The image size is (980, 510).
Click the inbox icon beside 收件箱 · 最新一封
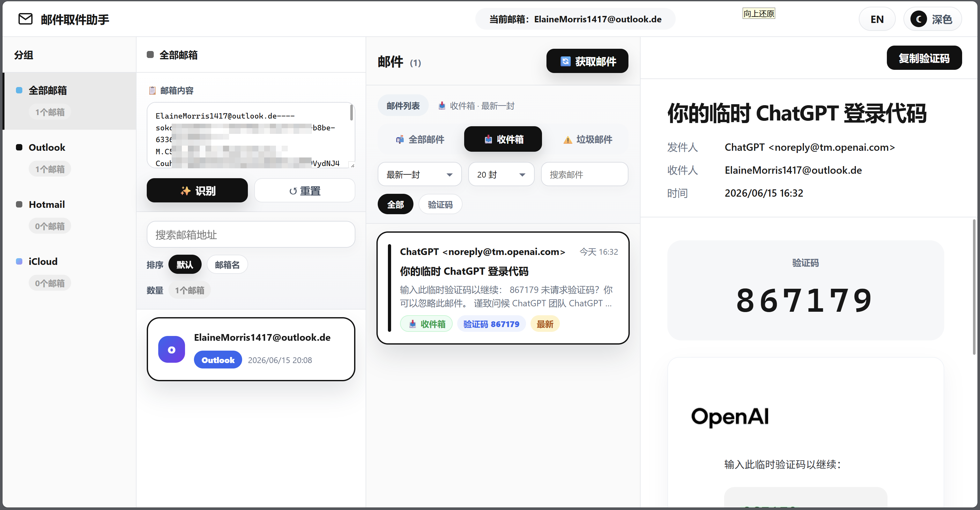click(442, 106)
